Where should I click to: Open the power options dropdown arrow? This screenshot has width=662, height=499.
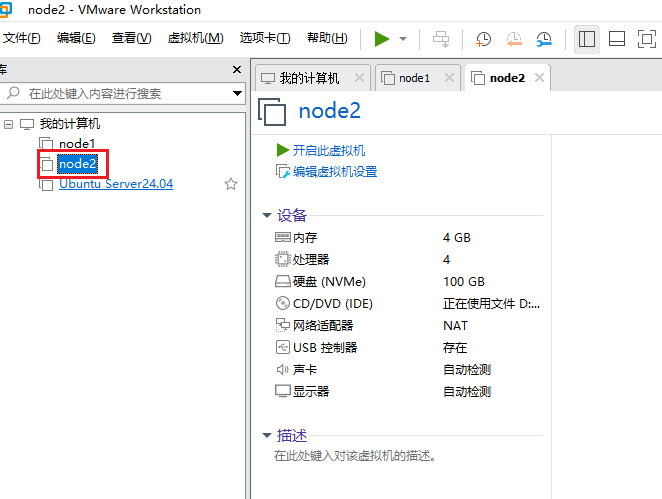(403, 39)
